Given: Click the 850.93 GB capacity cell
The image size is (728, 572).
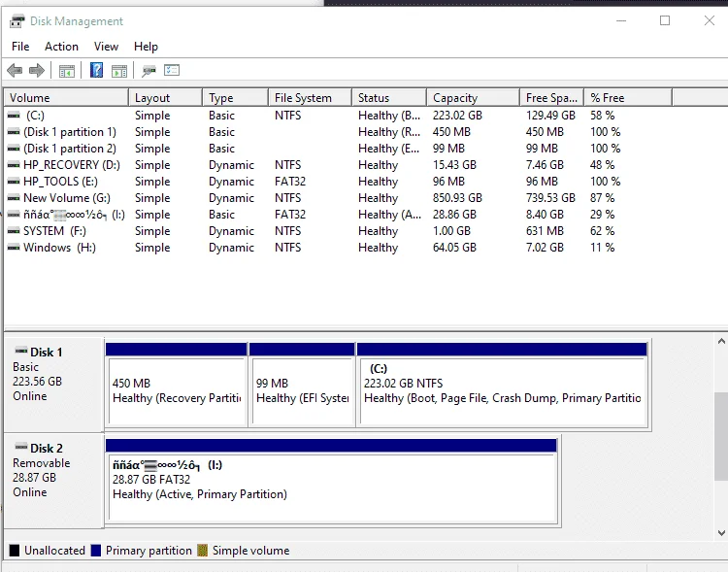Looking at the screenshot, I should click(x=457, y=198).
